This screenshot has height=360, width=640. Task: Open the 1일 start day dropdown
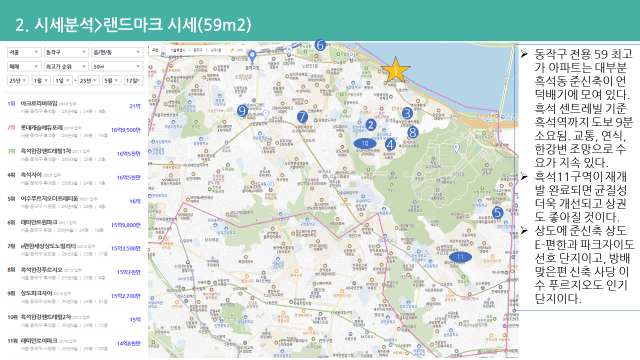tap(62, 80)
